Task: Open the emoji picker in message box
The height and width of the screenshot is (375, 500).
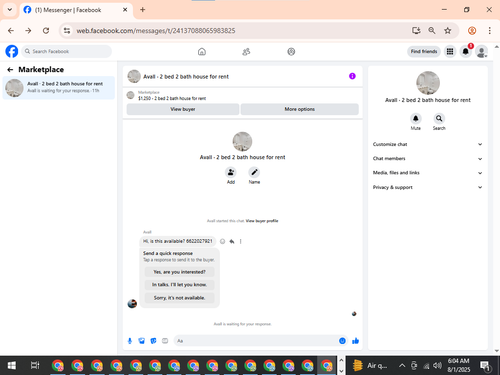Action: [x=342, y=341]
